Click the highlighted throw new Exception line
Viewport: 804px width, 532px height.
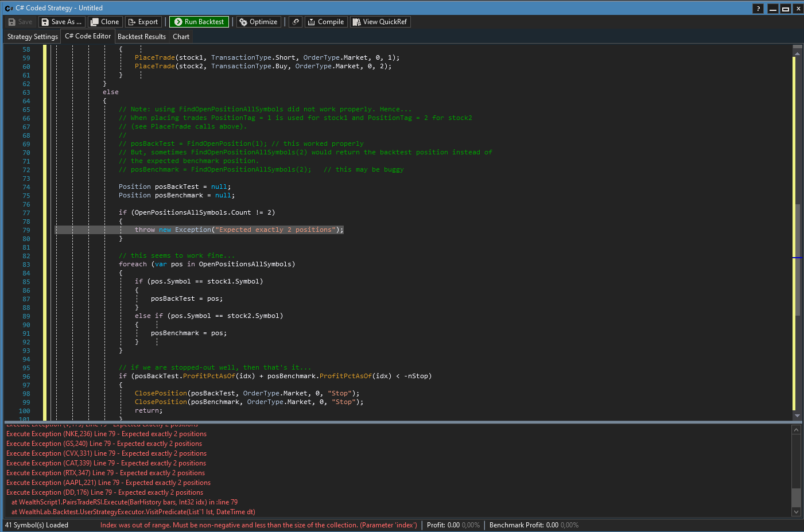tap(239, 230)
